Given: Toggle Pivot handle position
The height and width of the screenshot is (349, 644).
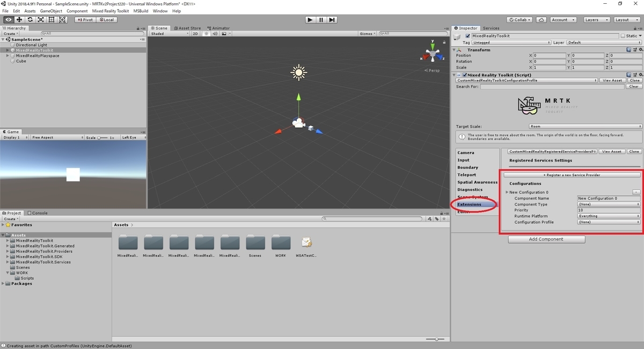Looking at the screenshot, I should click(85, 20).
